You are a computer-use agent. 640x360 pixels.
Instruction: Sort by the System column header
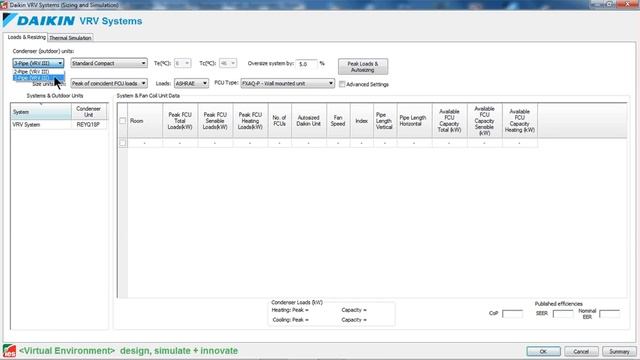pos(41,111)
